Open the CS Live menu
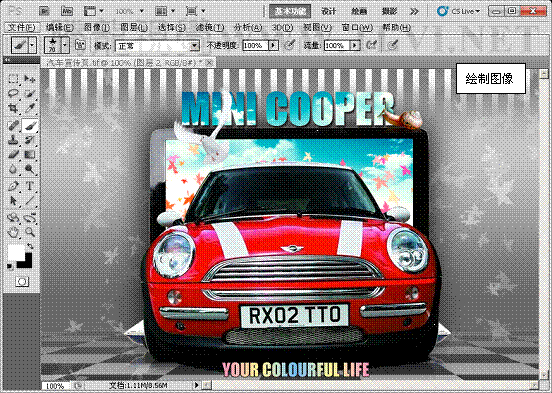This screenshot has width=552, height=393. pos(459,11)
